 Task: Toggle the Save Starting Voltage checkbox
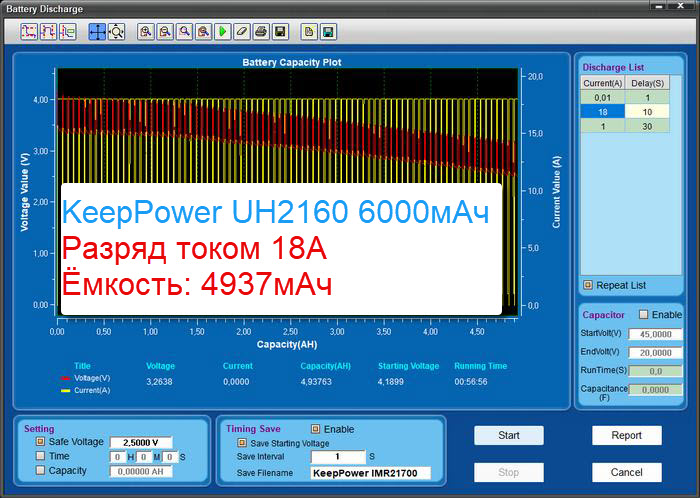tap(241, 442)
